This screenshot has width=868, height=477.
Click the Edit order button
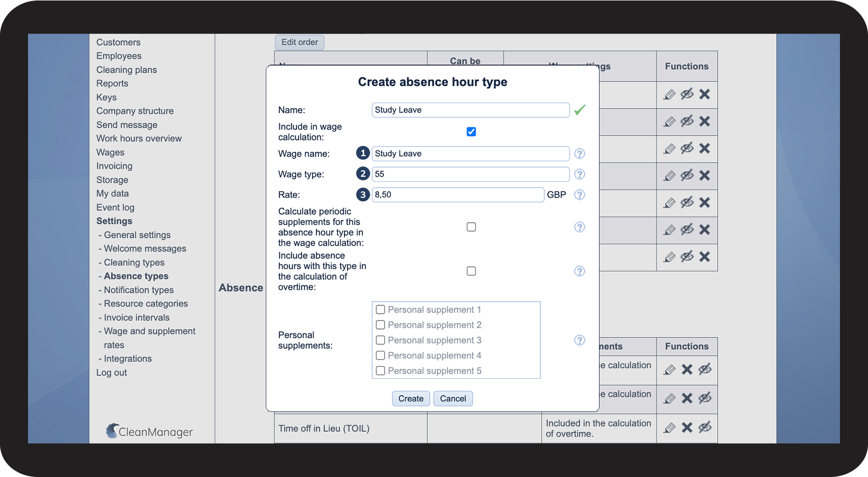tap(299, 42)
